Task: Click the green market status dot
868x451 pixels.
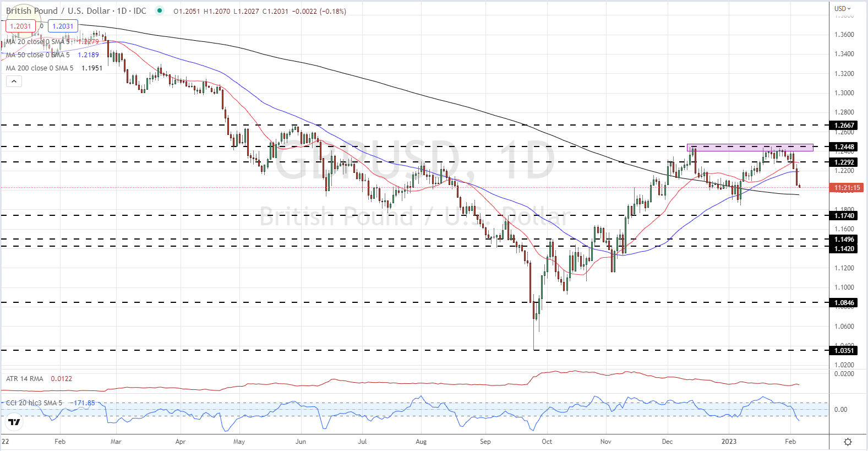Action: (160, 10)
